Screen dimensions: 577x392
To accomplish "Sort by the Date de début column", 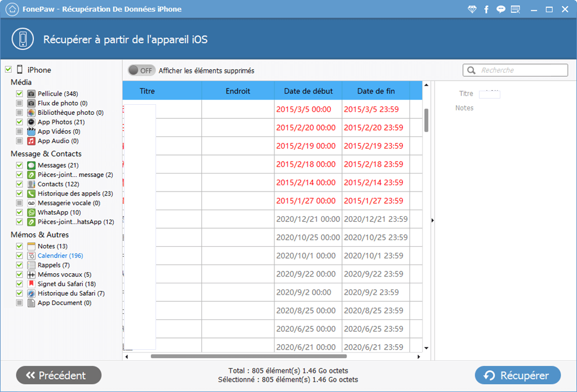I will (308, 91).
